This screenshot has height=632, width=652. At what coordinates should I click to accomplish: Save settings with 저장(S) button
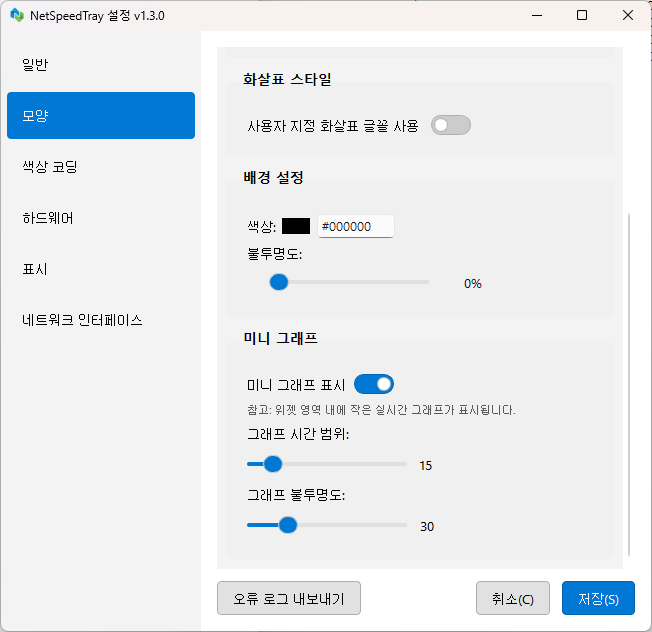coord(598,598)
